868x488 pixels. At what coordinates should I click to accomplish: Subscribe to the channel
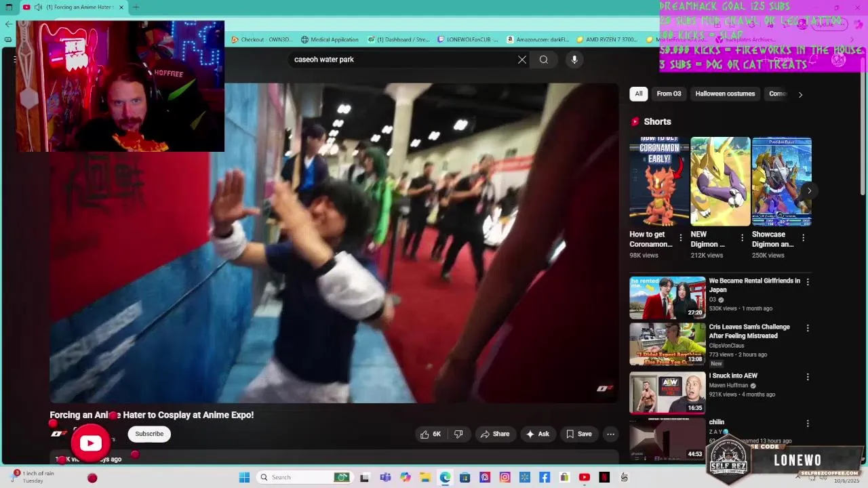(149, 434)
